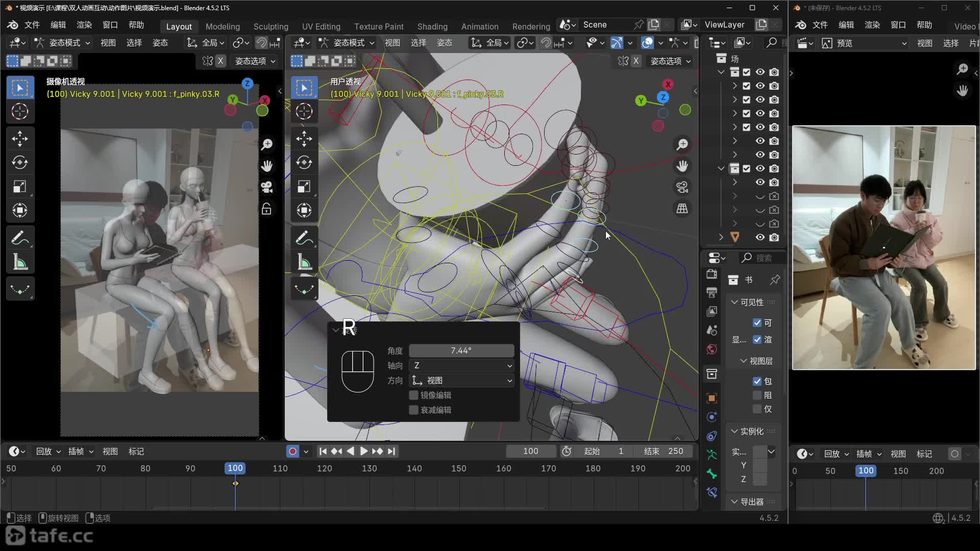Click the 角度 7.44° value field
This screenshot has height=551, width=980.
click(x=461, y=350)
